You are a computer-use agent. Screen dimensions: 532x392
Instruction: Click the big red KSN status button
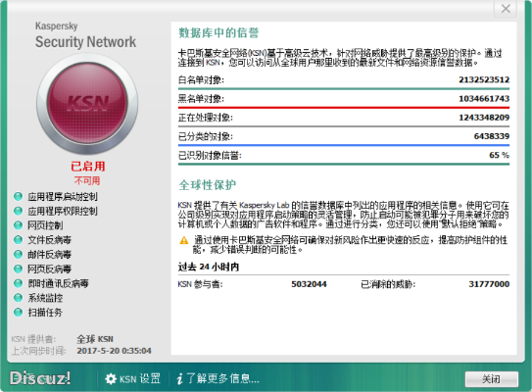click(x=87, y=103)
